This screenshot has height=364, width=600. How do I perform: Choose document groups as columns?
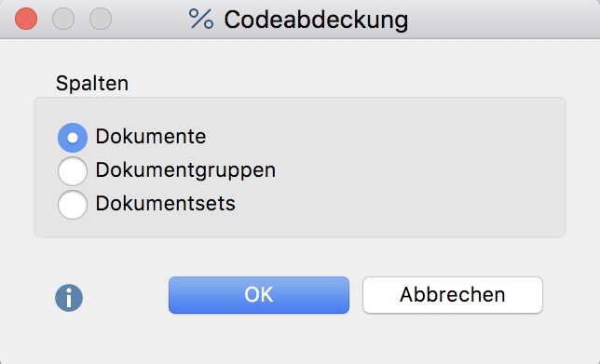click(x=73, y=171)
